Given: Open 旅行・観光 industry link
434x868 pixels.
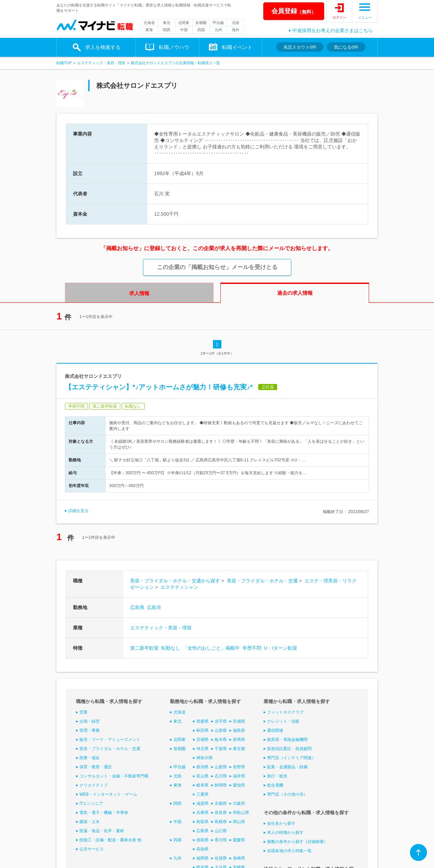Looking at the screenshot, I should coord(275,776).
